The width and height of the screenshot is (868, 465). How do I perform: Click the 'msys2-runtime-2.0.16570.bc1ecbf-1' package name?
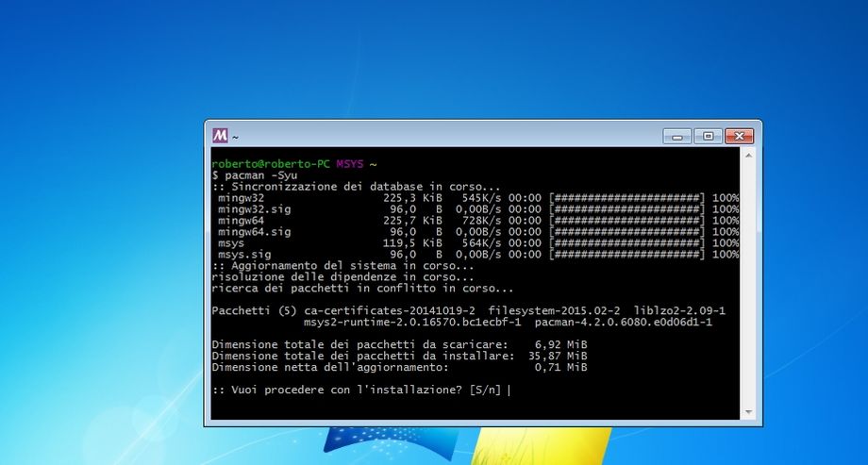(x=412, y=323)
